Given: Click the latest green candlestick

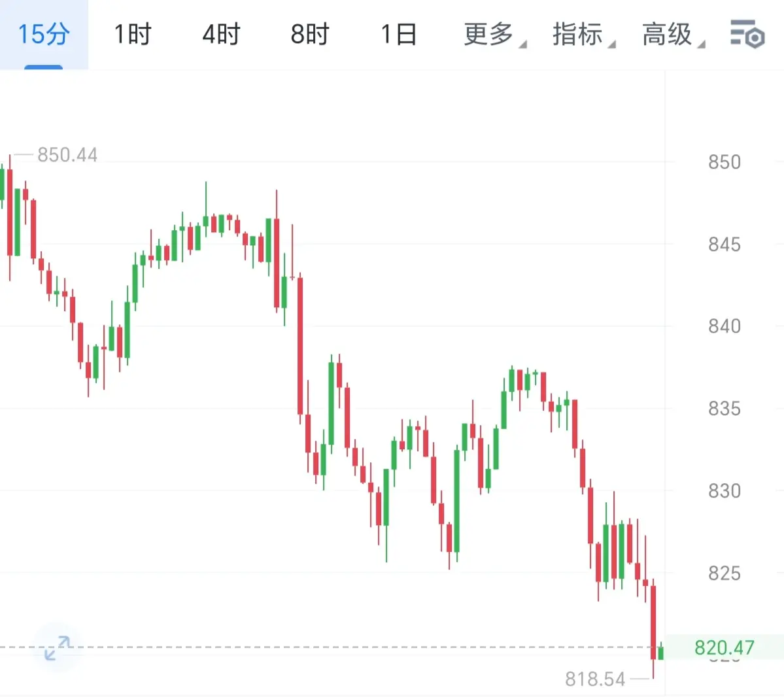Looking at the screenshot, I should pyautogui.click(x=661, y=651).
